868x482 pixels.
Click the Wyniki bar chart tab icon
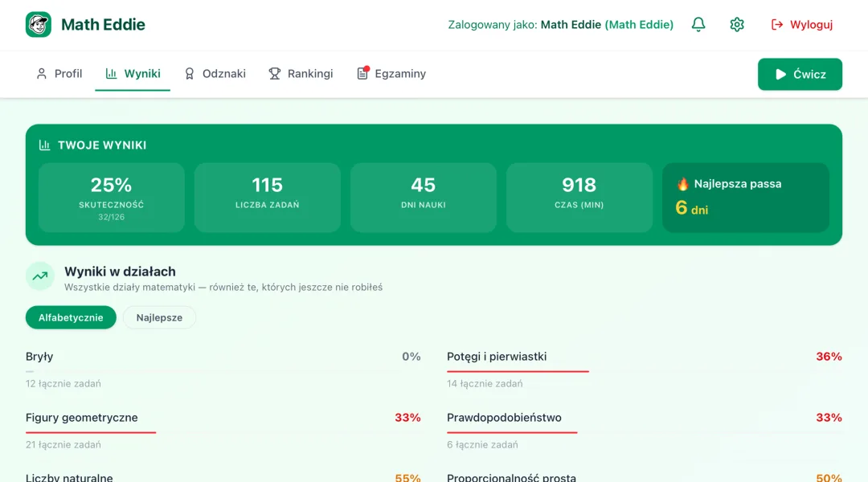pos(111,74)
